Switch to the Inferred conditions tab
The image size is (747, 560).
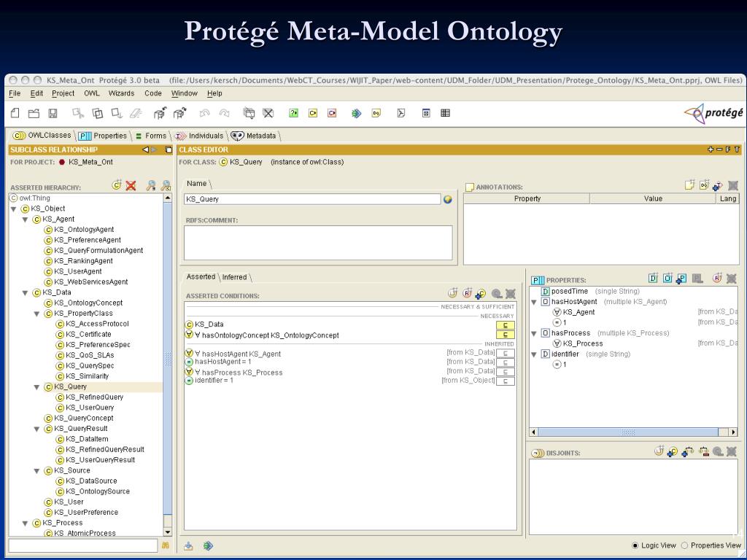(234, 277)
